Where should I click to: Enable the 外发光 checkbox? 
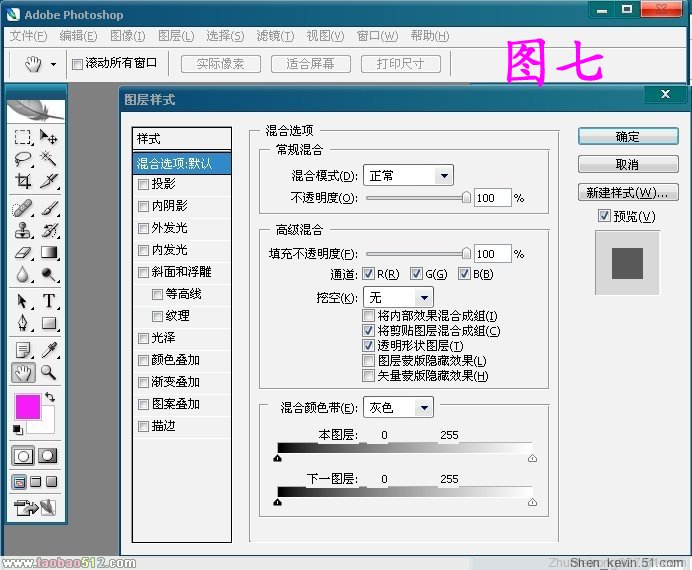point(143,228)
